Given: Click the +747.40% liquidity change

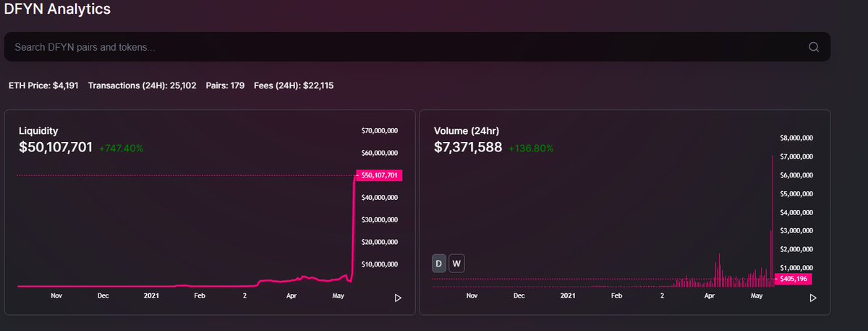Looking at the screenshot, I should (122, 148).
